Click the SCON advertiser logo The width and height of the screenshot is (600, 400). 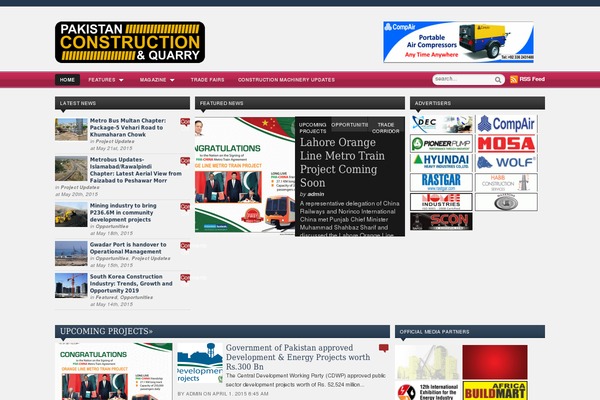tap(441, 221)
